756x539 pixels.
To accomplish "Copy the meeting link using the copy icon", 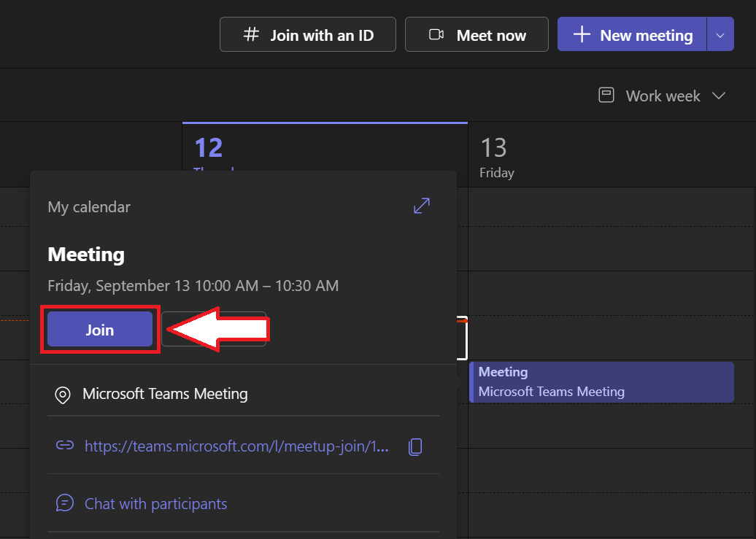I will 415,446.
